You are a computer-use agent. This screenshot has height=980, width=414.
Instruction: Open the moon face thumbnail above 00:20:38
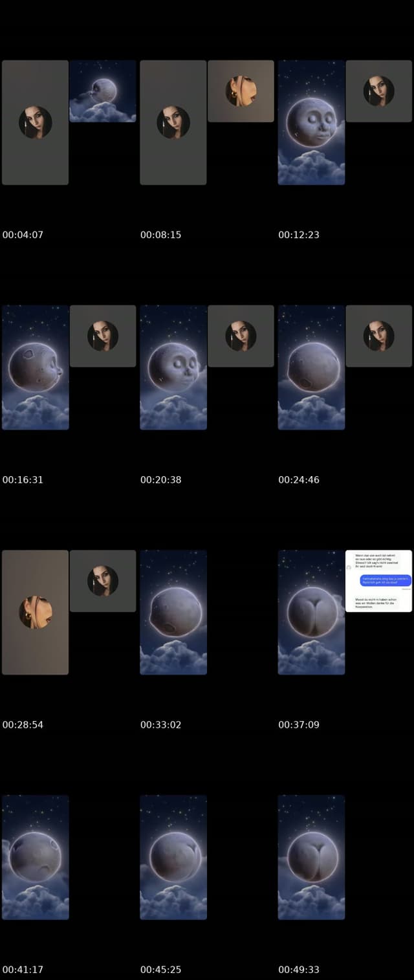point(173,367)
